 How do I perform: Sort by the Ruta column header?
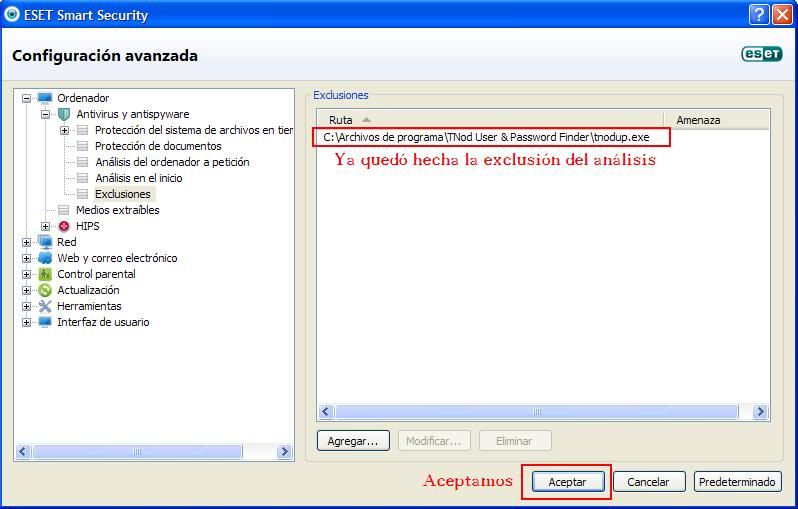[x=491, y=120]
